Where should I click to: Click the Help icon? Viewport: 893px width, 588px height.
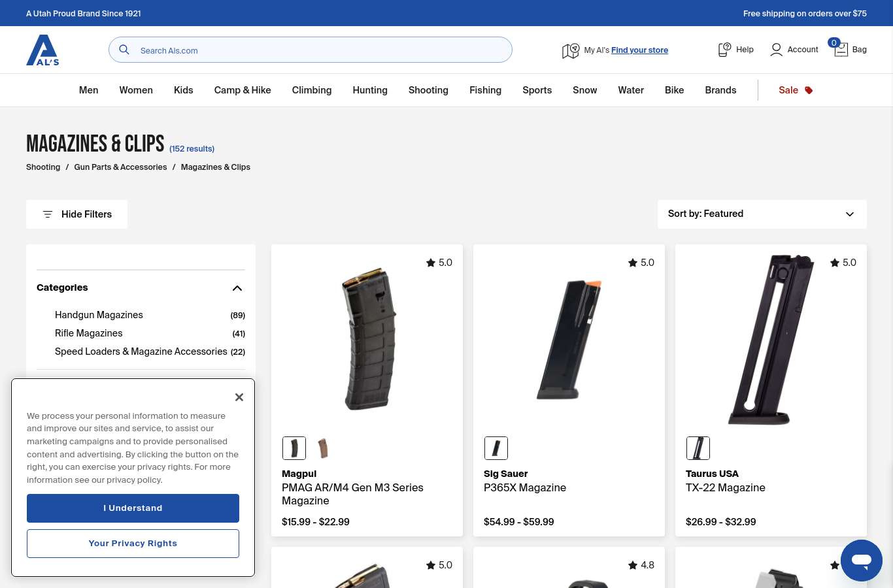click(x=724, y=50)
